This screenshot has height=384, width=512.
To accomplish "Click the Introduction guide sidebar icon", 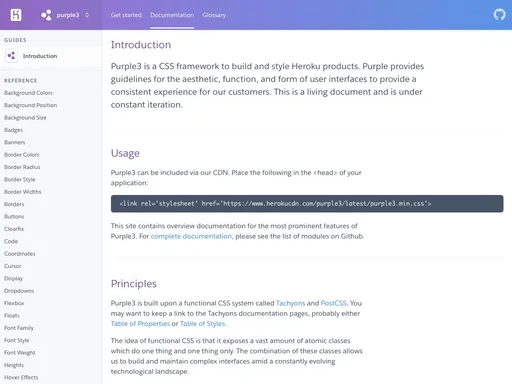I will (11, 56).
